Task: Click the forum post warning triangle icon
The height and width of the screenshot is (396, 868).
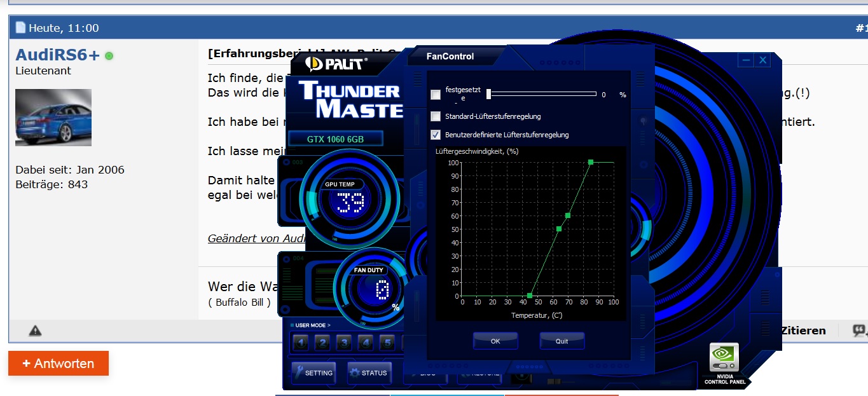Action: tap(35, 331)
